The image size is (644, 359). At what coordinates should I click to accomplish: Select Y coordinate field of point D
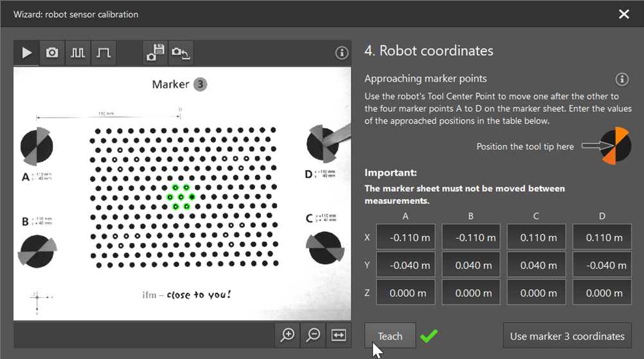point(602,265)
